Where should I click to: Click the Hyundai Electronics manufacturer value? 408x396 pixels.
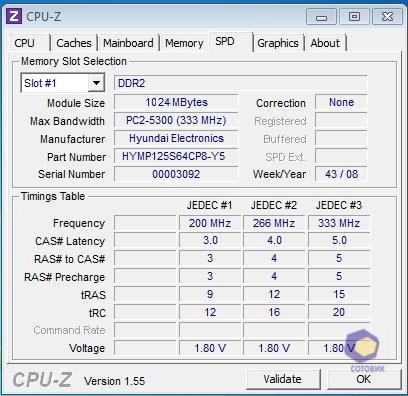(x=176, y=138)
